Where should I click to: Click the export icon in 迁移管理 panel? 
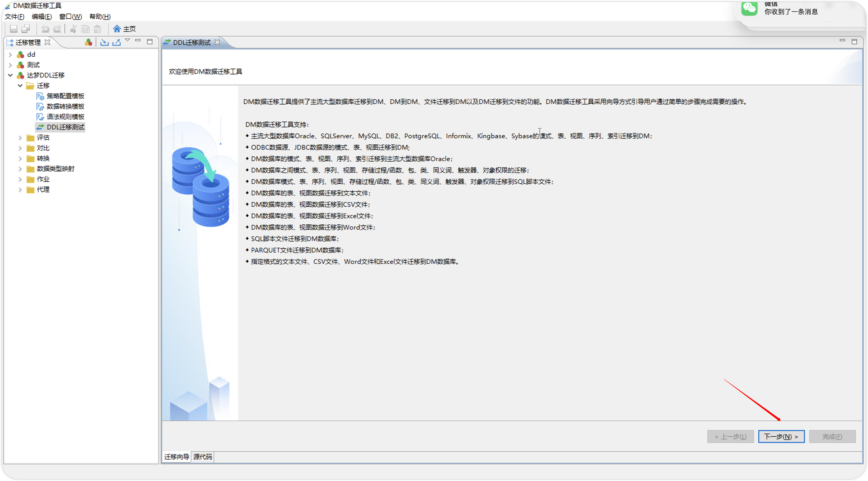tap(116, 42)
